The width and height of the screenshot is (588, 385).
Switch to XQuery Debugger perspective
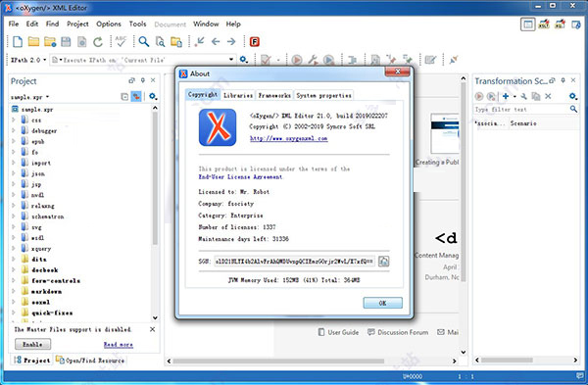[560, 24]
